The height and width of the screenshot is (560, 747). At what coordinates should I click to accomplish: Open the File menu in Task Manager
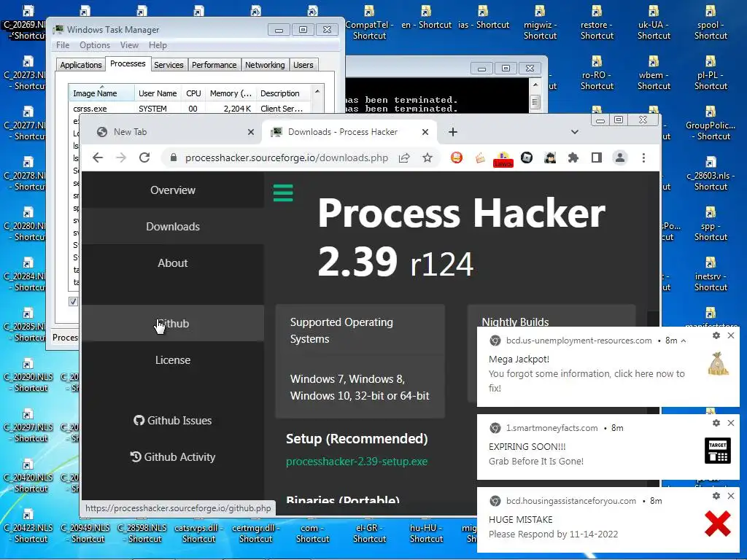pos(63,44)
